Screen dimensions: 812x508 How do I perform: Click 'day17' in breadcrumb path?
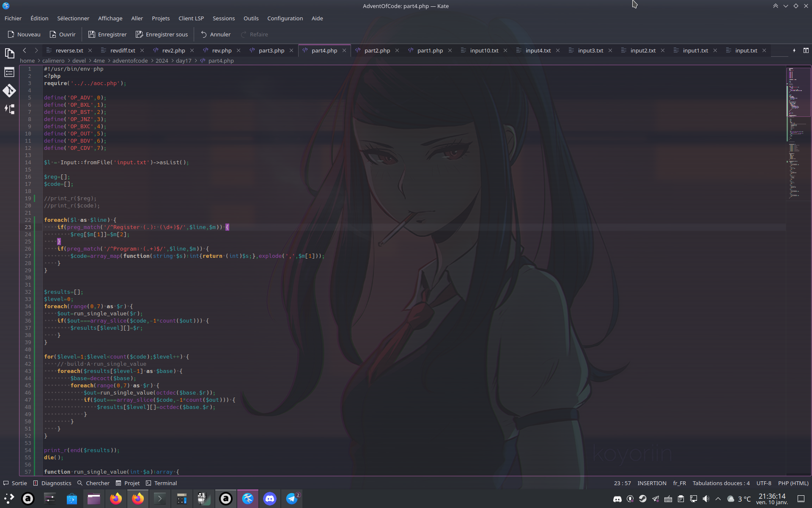click(x=184, y=61)
